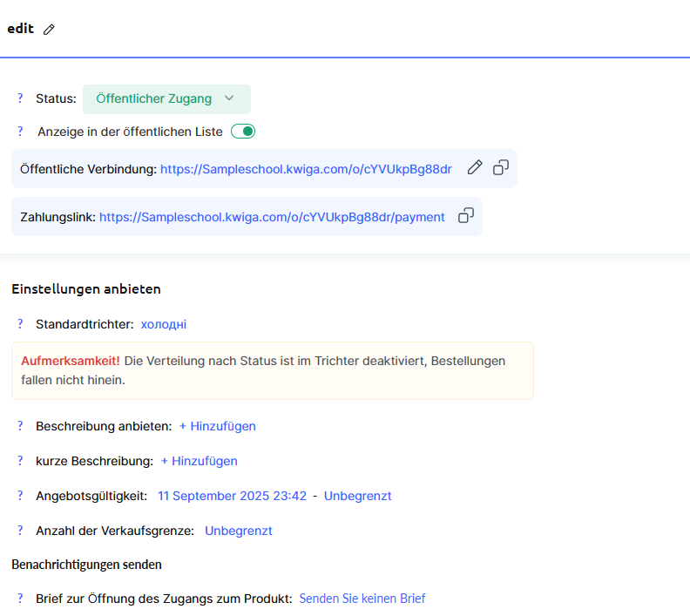The height and width of the screenshot is (616, 690).
Task: Open the payment link URL
Action: (272, 217)
